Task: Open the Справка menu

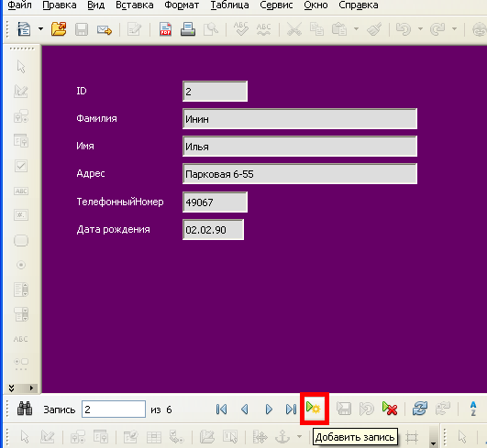Action: tap(359, 5)
